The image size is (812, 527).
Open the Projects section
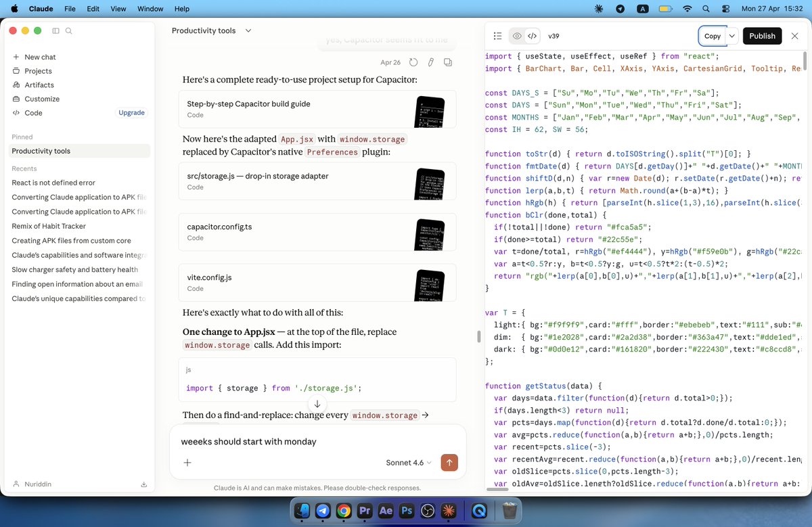coord(39,71)
